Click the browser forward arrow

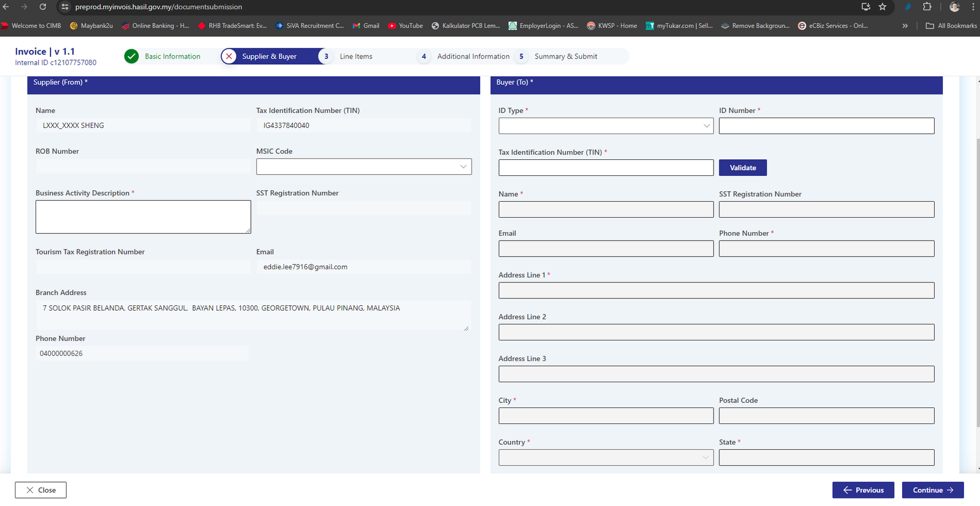[x=24, y=7]
